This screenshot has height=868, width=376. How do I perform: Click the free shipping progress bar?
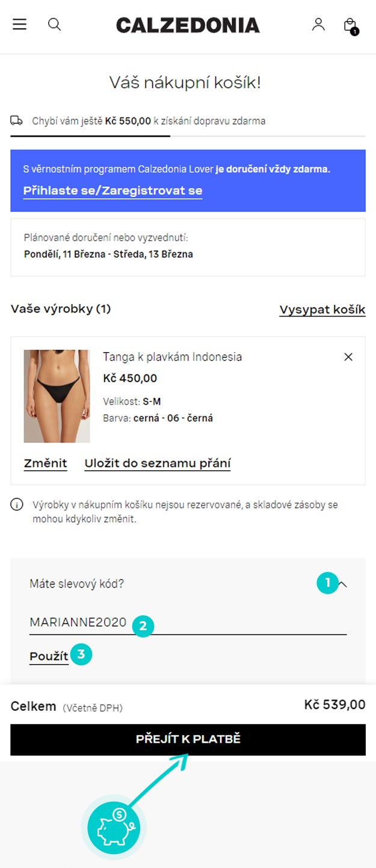pos(188,137)
